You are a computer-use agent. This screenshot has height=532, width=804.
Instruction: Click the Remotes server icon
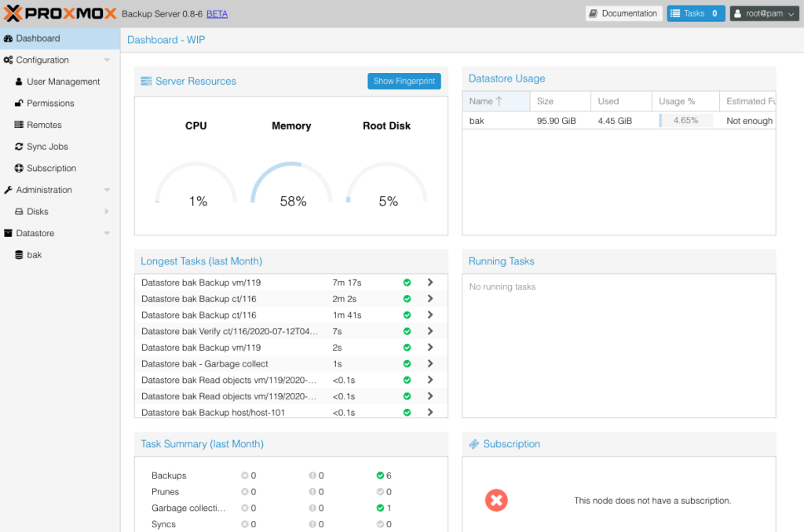(x=19, y=125)
